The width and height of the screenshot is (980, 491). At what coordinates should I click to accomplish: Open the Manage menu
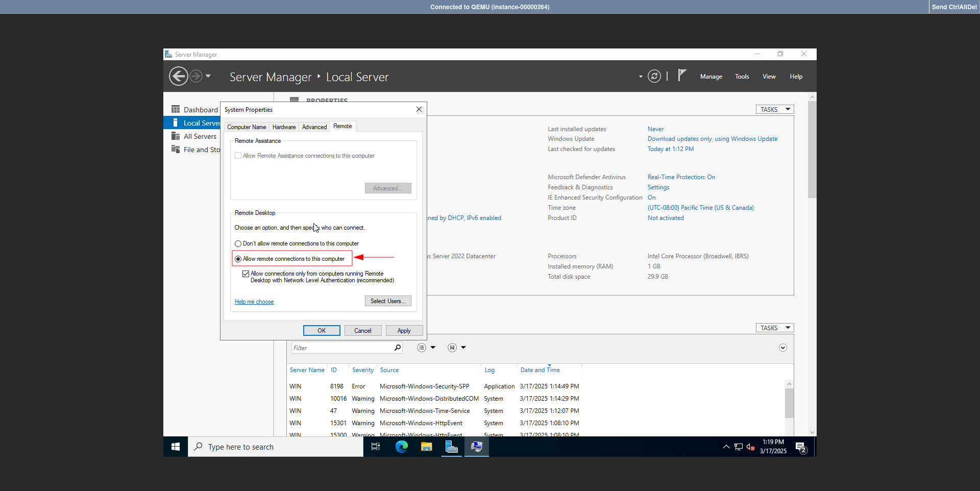[711, 77]
